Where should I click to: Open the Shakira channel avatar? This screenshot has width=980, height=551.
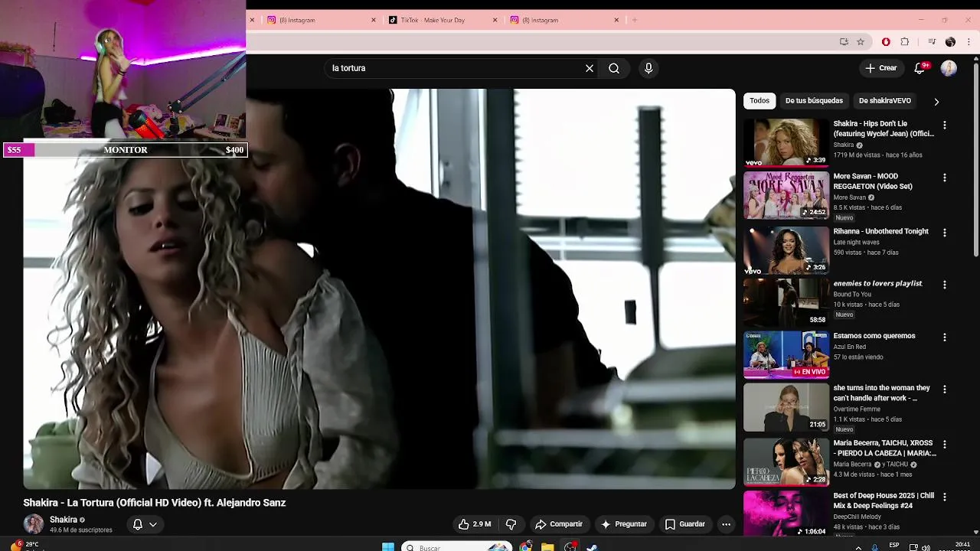coord(34,524)
